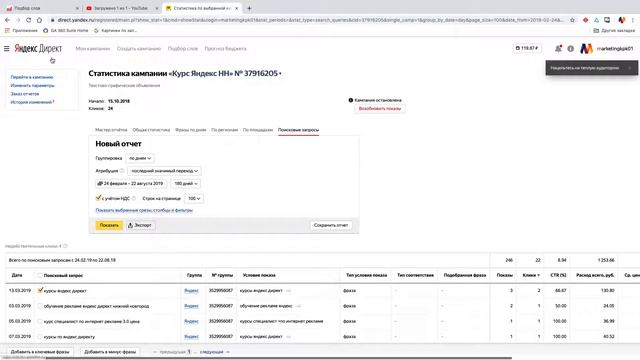
Task: Open the Google Drive extension icon
Action: [596, 20]
